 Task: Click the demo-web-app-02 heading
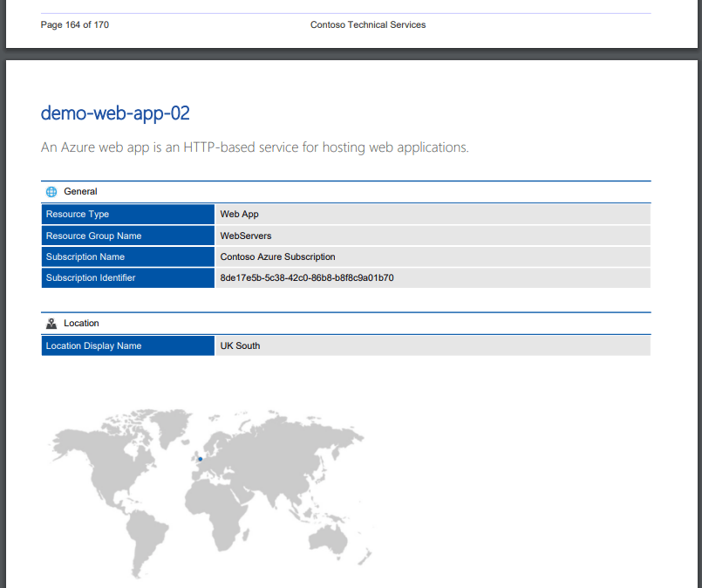pos(115,113)
